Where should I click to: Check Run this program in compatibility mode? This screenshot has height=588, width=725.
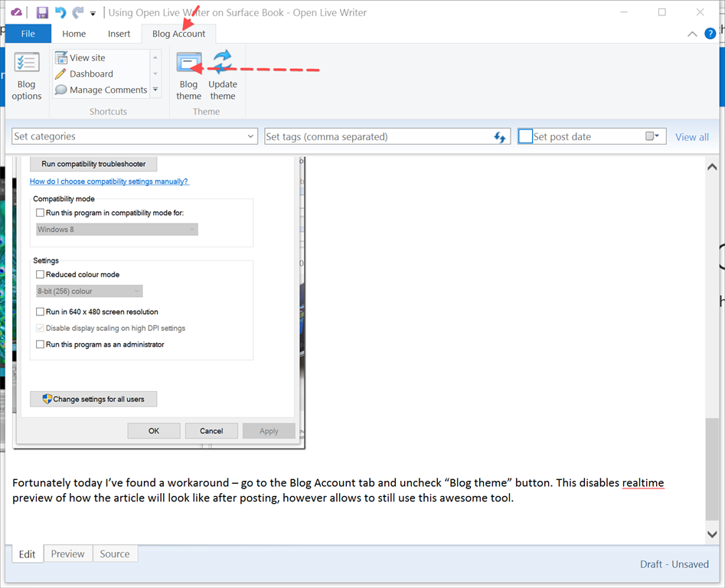41,213
